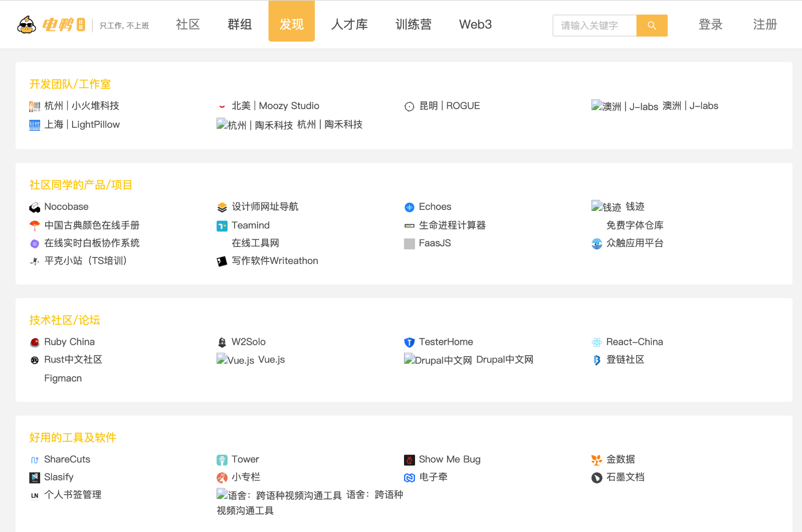This screenshot has width=802, height=532.
Task: Click the 电子牵 blue icon
Action: point(410,478)
